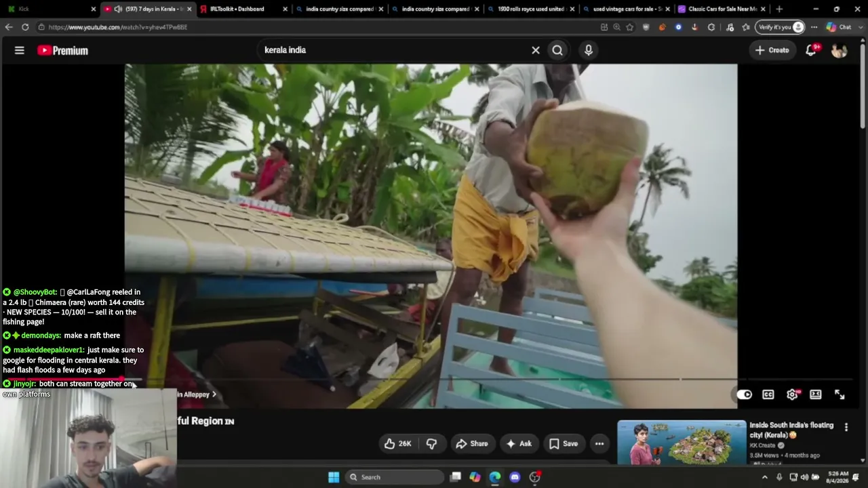Open options for the floating city video
The height and width of the screenshot is (488, 868).
pyautogui.click(x=846, y=427)
